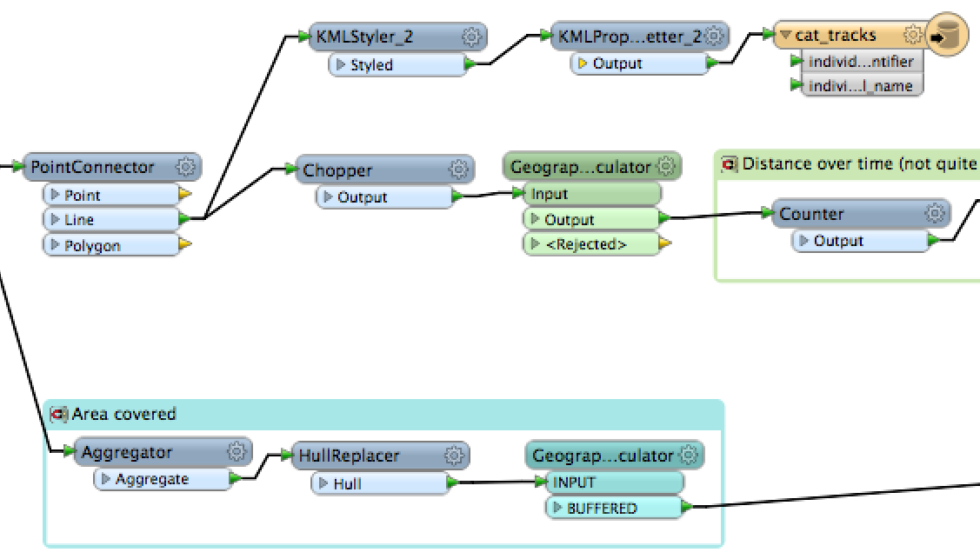Click the cat_tracks writer database icon

click(x=947, y=37)
